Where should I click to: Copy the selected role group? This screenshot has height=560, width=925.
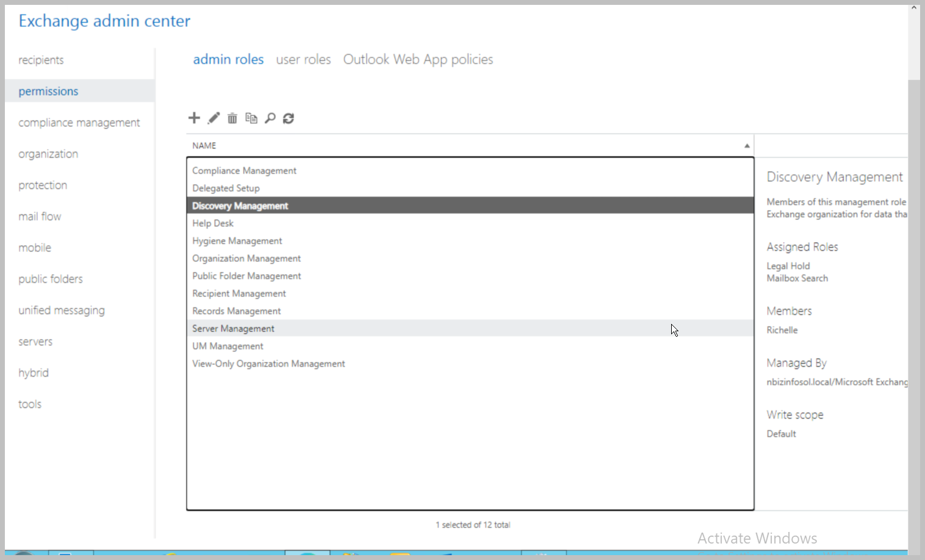tap(251, 118)
